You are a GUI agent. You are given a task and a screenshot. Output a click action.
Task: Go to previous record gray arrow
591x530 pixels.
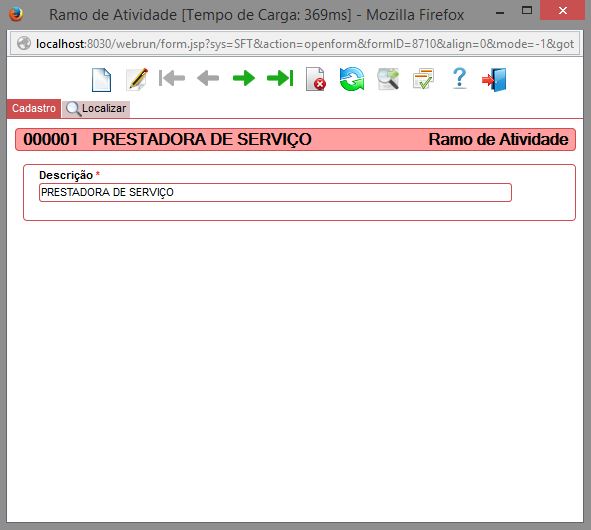coord(208,78)
